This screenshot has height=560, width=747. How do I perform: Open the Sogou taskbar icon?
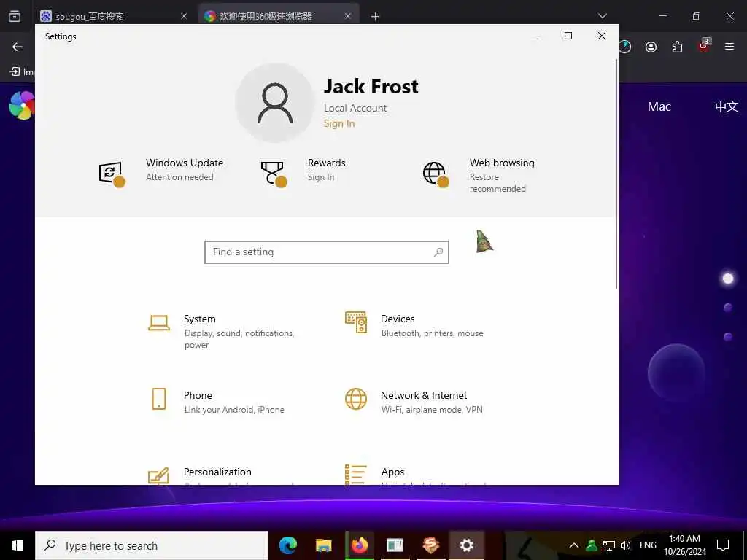coord(430,545)
